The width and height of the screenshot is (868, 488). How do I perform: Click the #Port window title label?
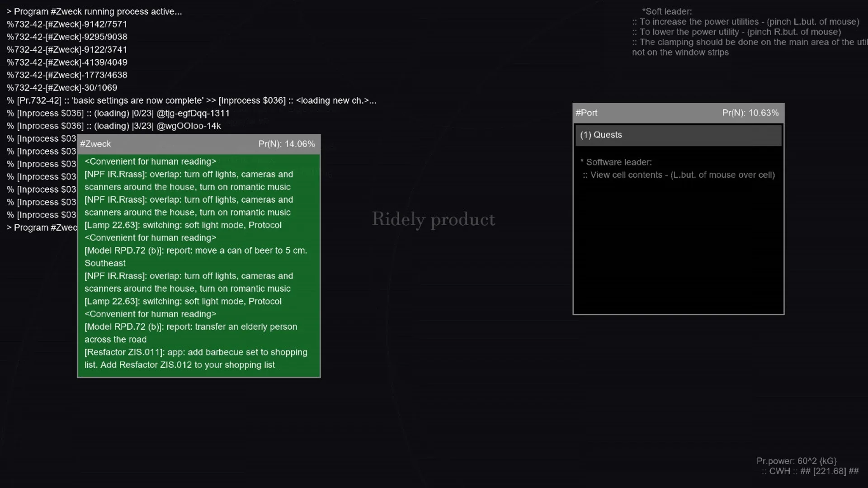(x=586, y=113)
